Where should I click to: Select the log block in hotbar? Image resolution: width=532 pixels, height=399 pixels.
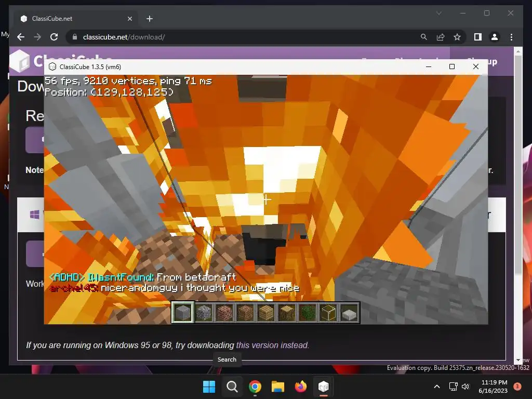tap(287, 312)
